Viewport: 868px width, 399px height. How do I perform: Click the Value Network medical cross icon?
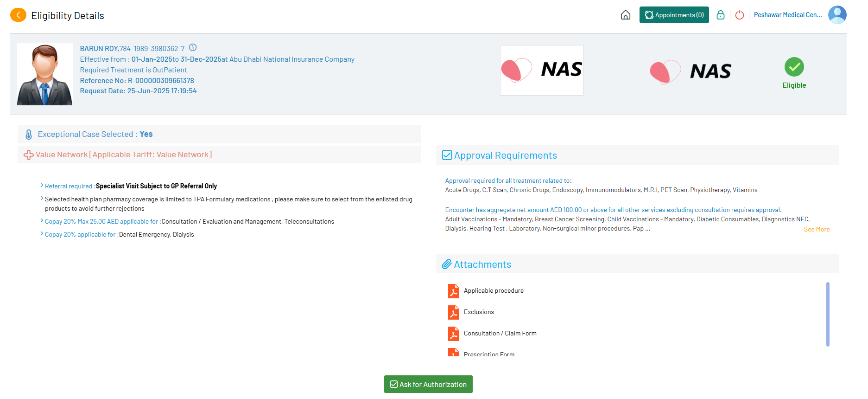29,155
